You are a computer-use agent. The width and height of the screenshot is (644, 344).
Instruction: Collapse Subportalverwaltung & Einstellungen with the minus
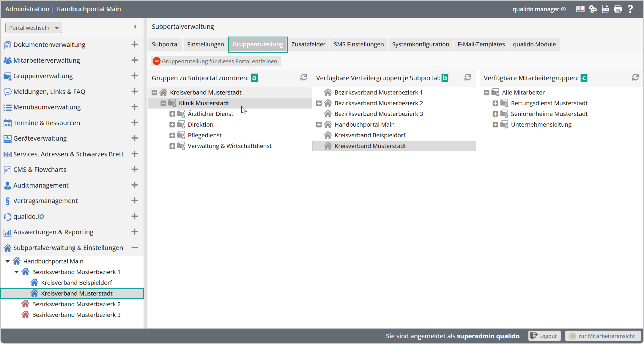click(135, 248)
